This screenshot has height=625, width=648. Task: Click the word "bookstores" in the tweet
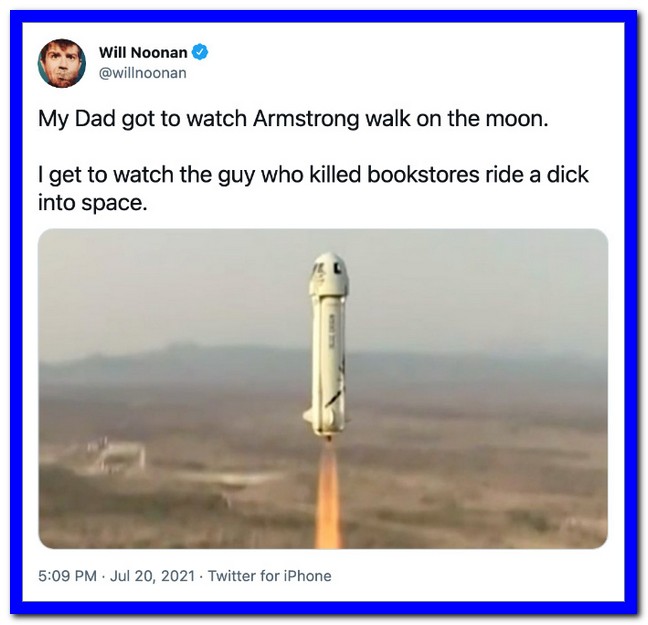click(423, 174)
